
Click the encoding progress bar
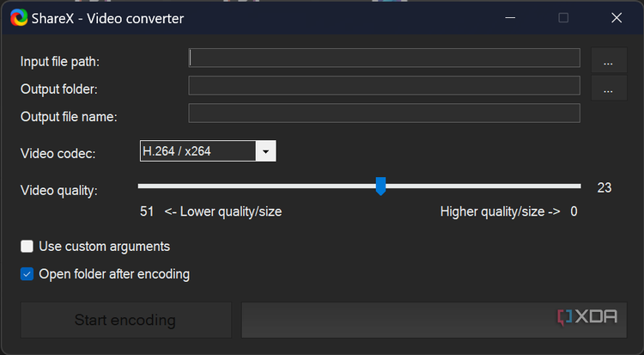coord(434,320)
